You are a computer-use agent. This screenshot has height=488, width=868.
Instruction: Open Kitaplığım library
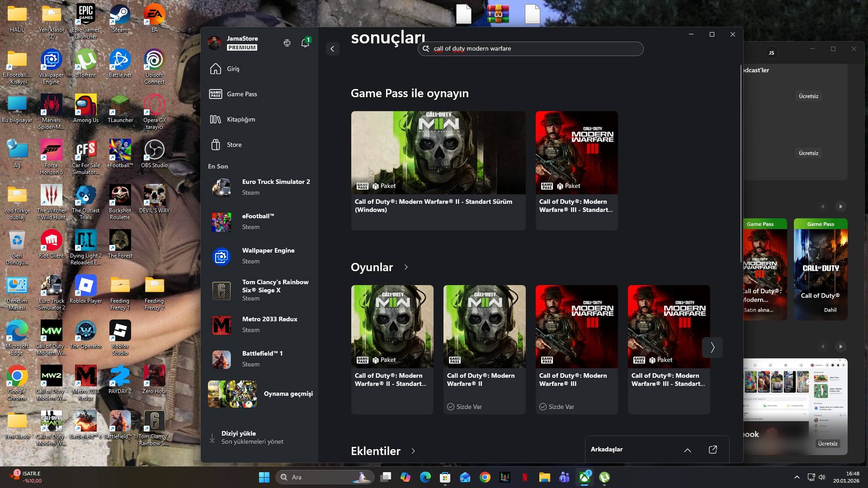(259, 119)
